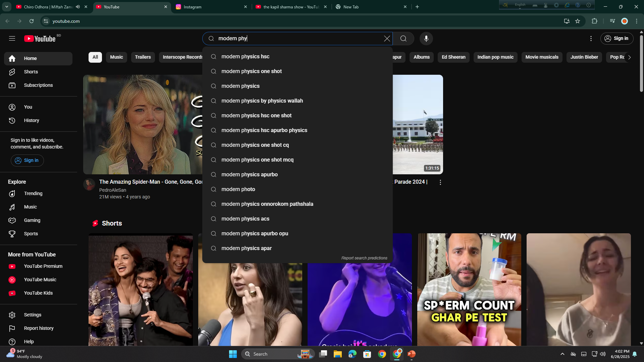Open the Shorts page from the sidebar
Image resolution: width=644 pixels, height=362 pixels.
click(38, 72)
